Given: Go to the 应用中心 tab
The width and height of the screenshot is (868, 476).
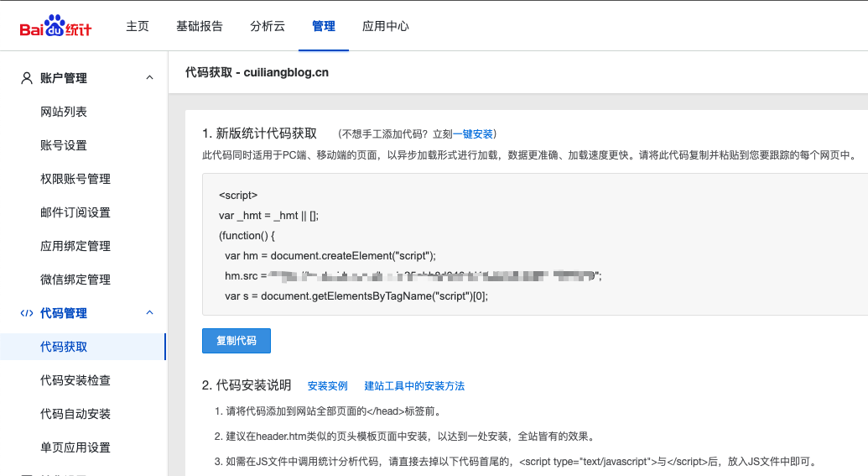Looking at the screenshot, I should click(385, 26).
